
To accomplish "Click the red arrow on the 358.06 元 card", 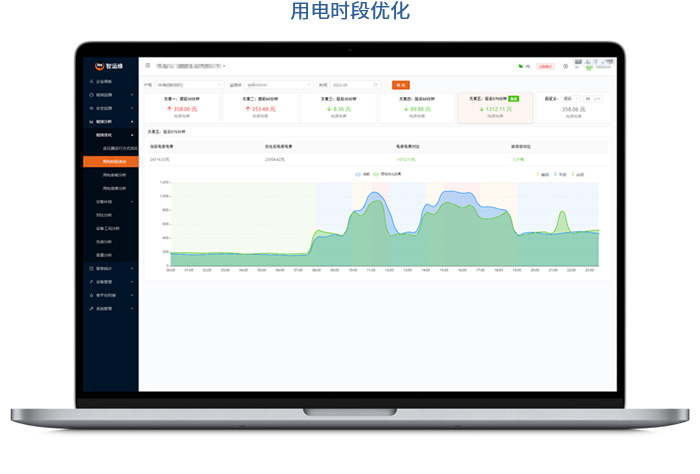I will tap(170, 109).
